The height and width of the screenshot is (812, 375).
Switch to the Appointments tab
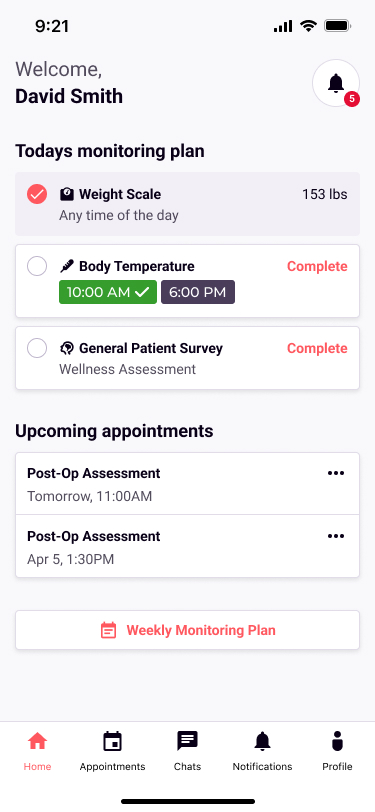coord(112,751)
